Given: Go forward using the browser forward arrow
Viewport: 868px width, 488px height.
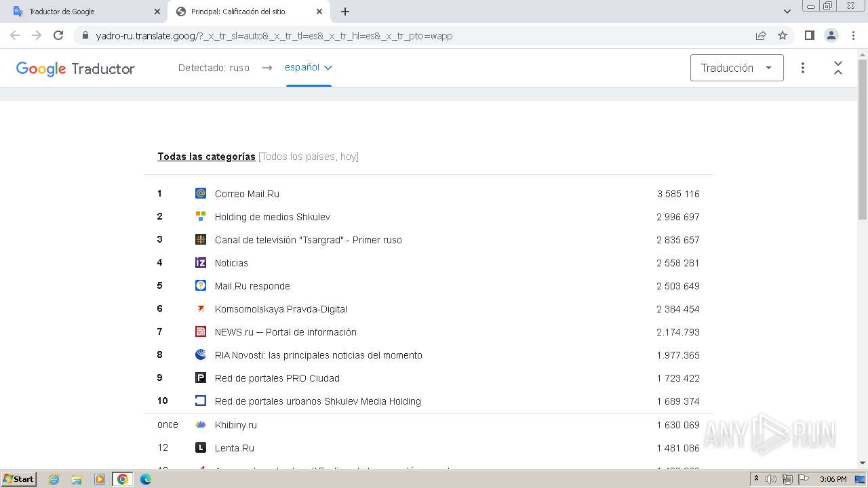Looking at the screenshot, I should pyautogui.click(x=37, y=35).
